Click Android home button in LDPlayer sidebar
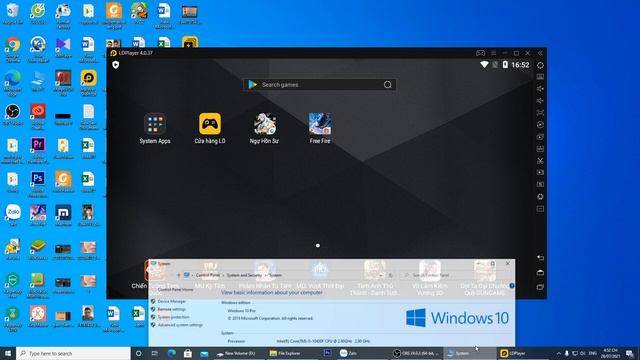640x360 pixels. click(540, 272)
